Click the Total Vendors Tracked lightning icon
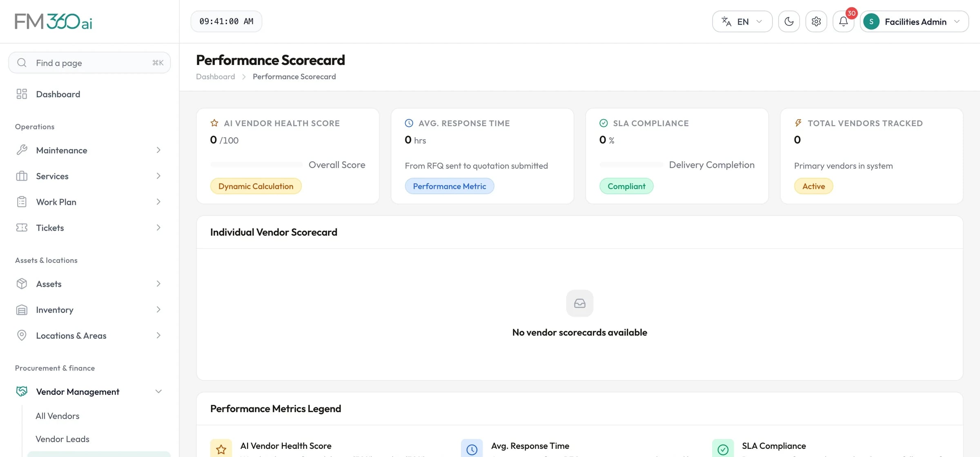The image size is (980, 457). (798, 123)
